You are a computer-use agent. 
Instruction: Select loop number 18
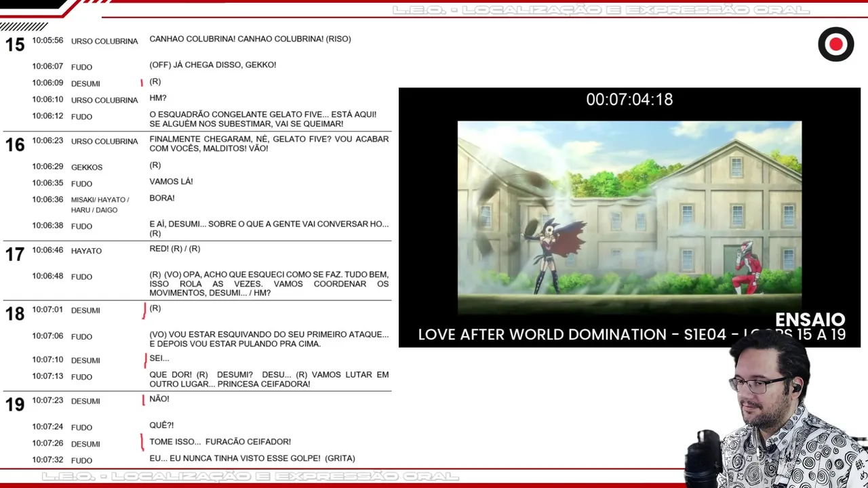coord(15,314)
